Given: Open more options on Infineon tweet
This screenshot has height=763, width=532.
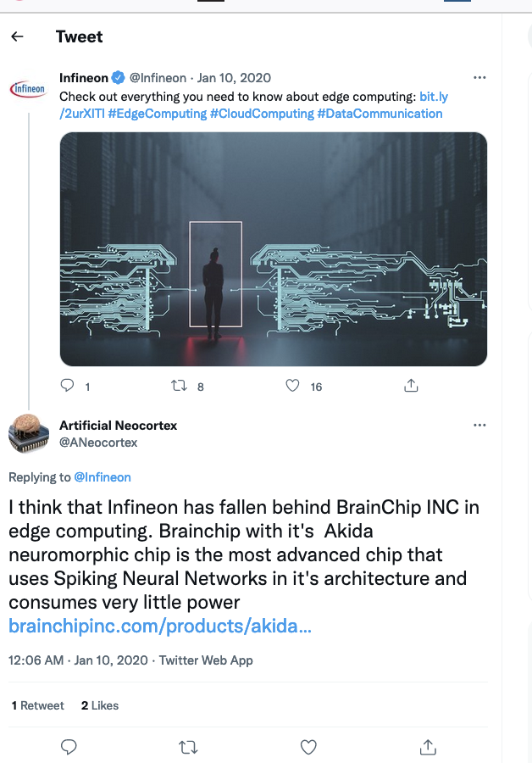Looking at the screenshot, I should point(479,78).
